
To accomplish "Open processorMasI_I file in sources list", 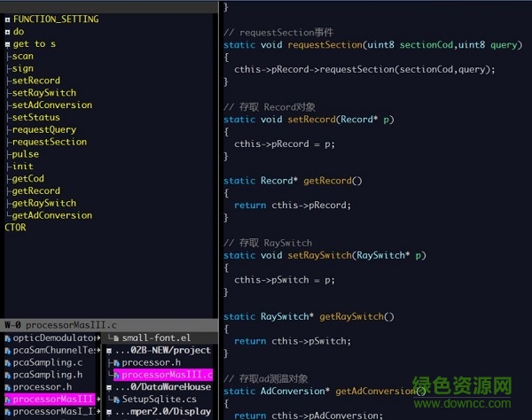I will point(55,412).
